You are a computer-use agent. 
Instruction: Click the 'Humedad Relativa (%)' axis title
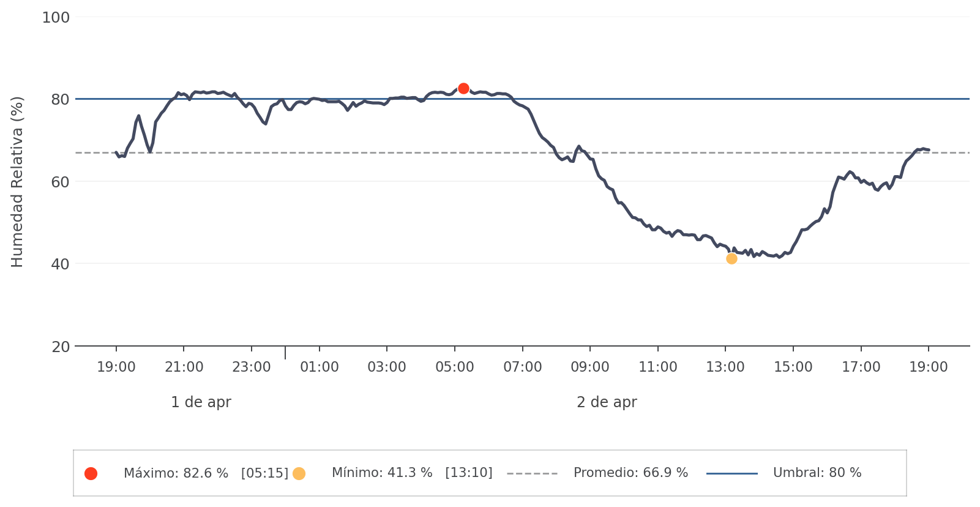click(x=17, y=182)
